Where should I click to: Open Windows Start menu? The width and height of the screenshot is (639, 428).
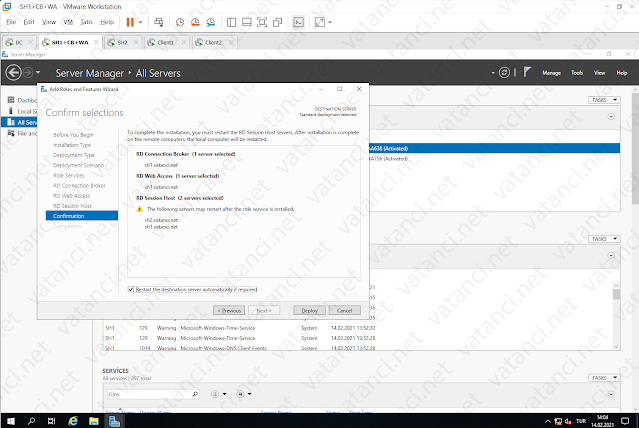point(11,421)
